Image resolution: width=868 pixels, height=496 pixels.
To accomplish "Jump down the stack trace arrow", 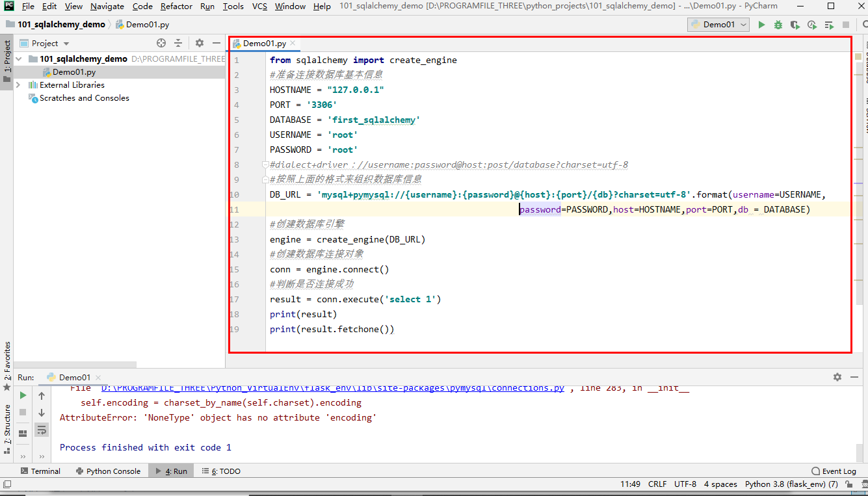I will coord(42,412).
